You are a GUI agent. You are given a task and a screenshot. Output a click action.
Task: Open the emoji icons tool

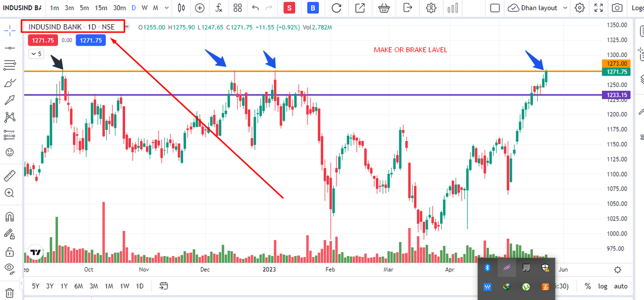tap(9, 152)
